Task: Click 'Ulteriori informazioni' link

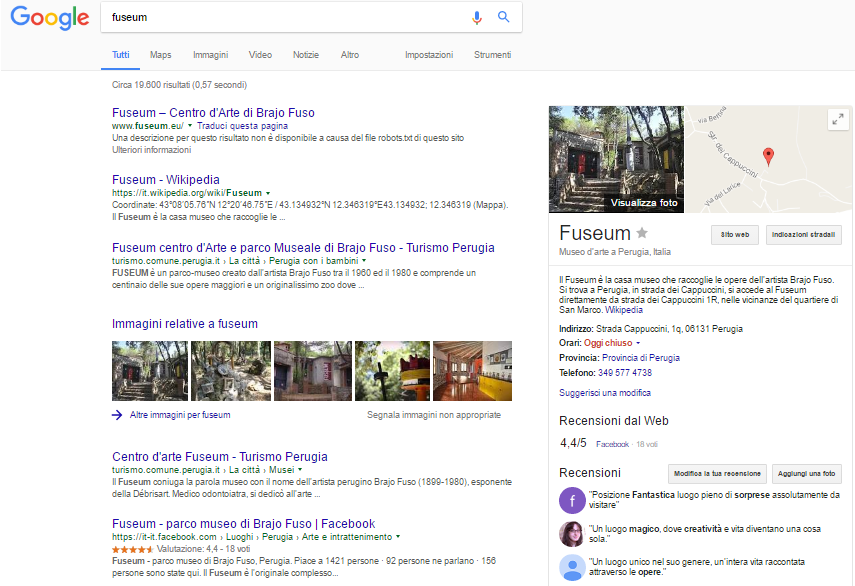Action: pos(152,150)
